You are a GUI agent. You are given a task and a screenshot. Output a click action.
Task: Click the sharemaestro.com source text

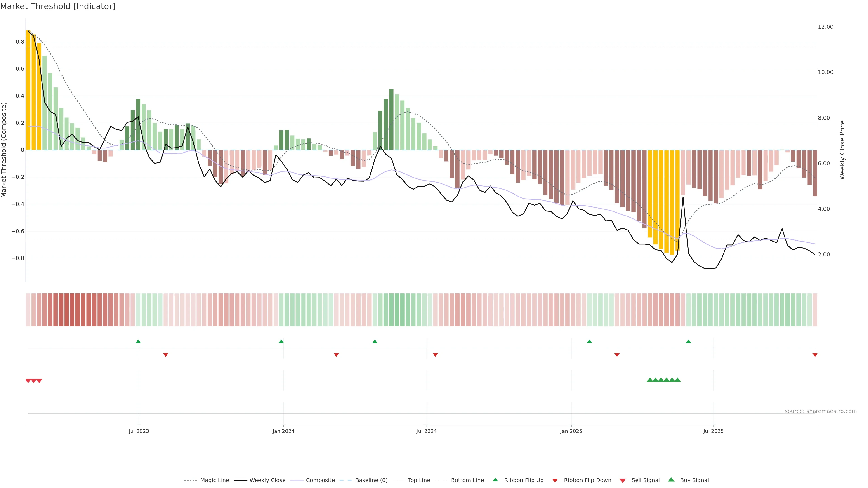(x=821, y=411)
